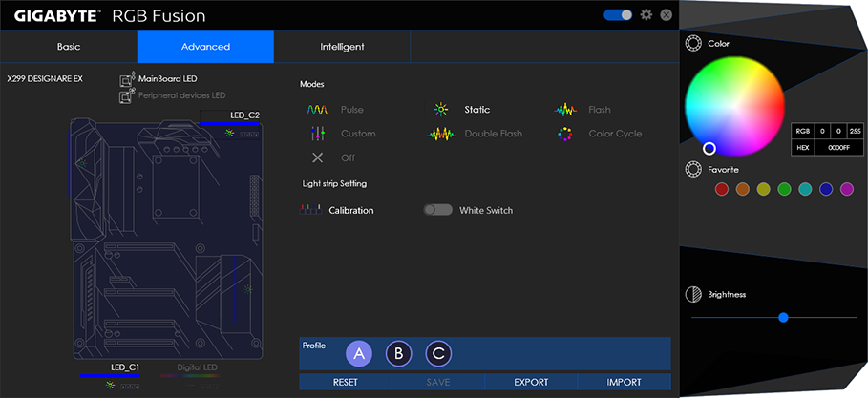This screenshot has height=398, width=868.
Task: Click the chipset LED zone marker
Action: pos(248,289)
